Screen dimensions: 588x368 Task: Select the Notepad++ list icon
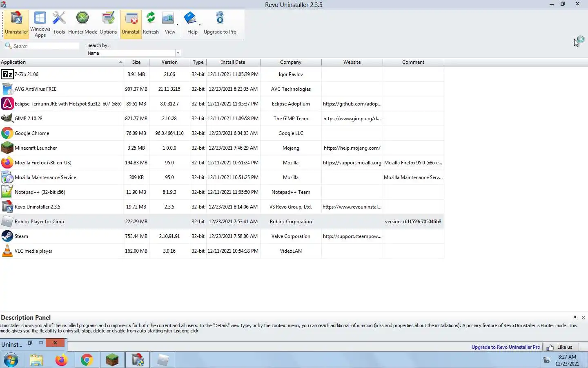pos(7,192)
